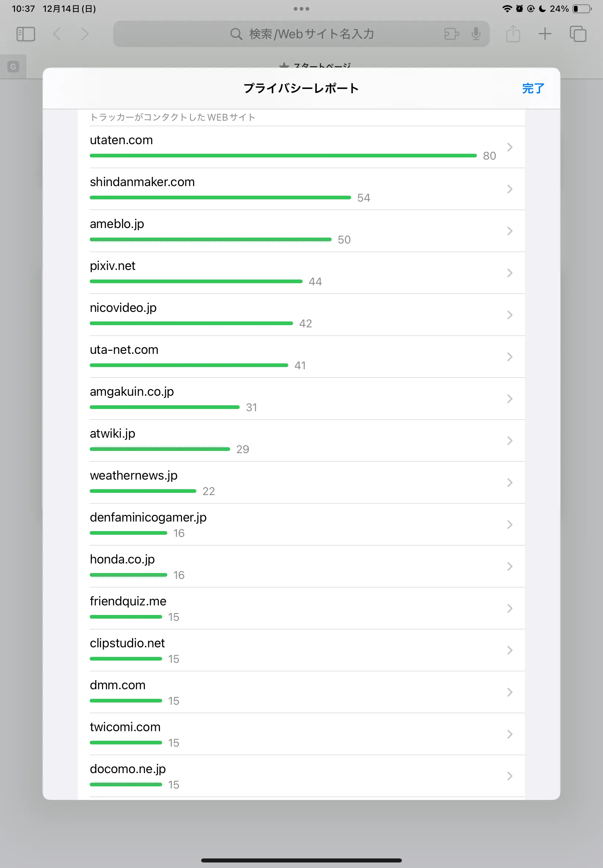Expand the pixiv.net row chevron

(x=509, y=273)
